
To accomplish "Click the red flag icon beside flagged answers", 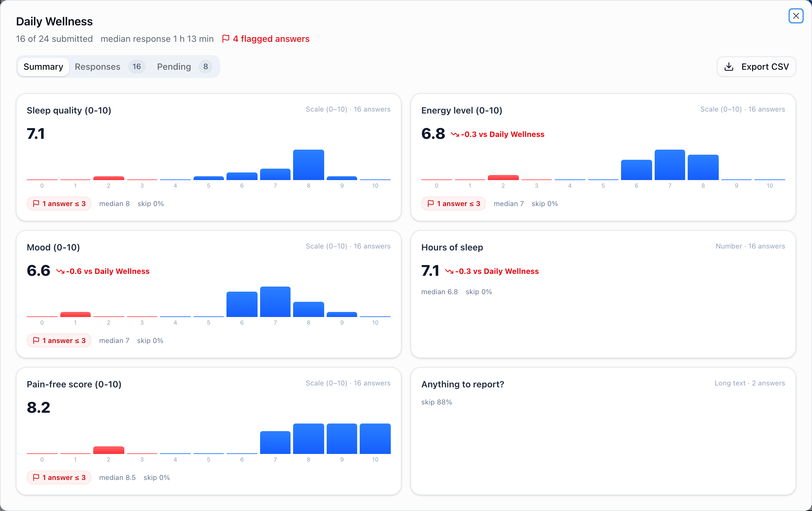I will 226,39.
